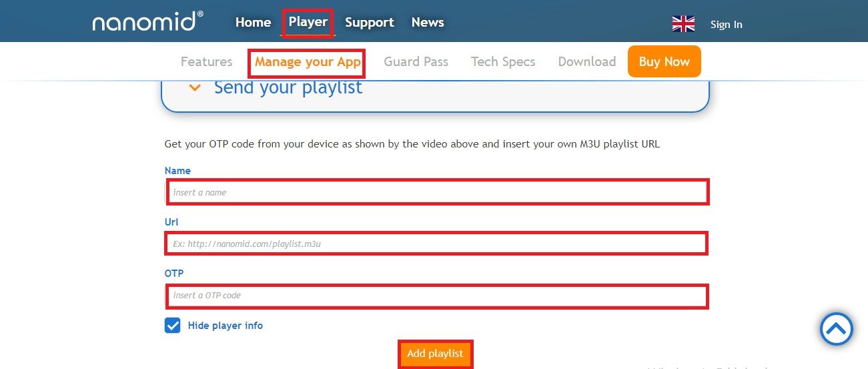Click into the Url playlist field
Image resolution: width=868 pixels, height=369 pixels.
(437, 244)
